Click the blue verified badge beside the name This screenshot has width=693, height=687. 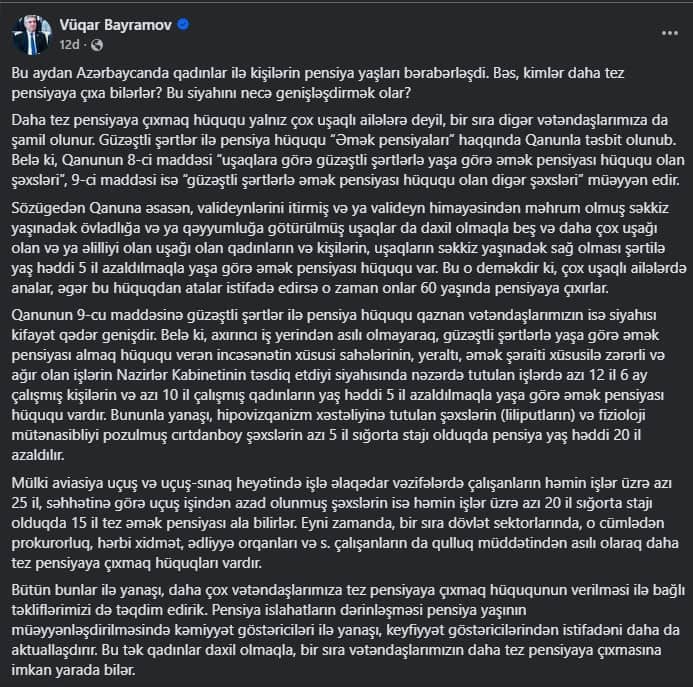[x=183, y=25]
